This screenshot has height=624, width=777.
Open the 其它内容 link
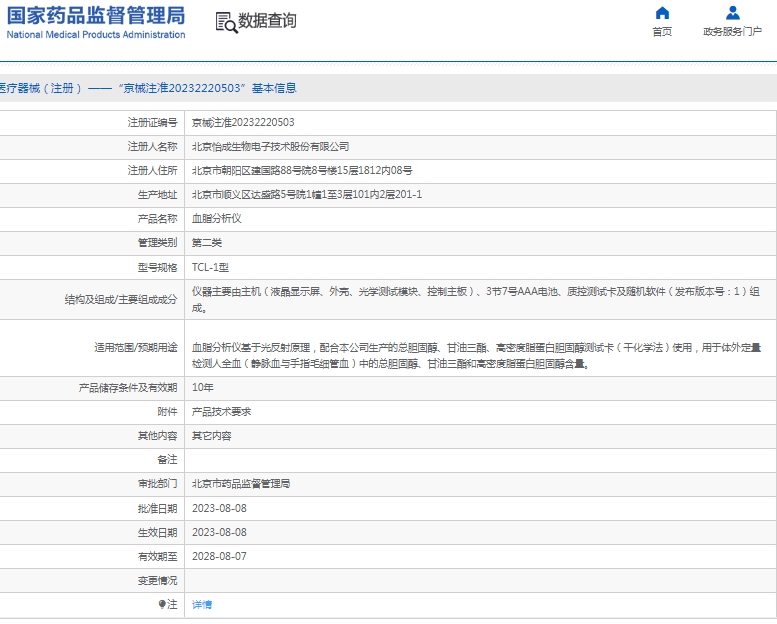[x=212, y=436]
